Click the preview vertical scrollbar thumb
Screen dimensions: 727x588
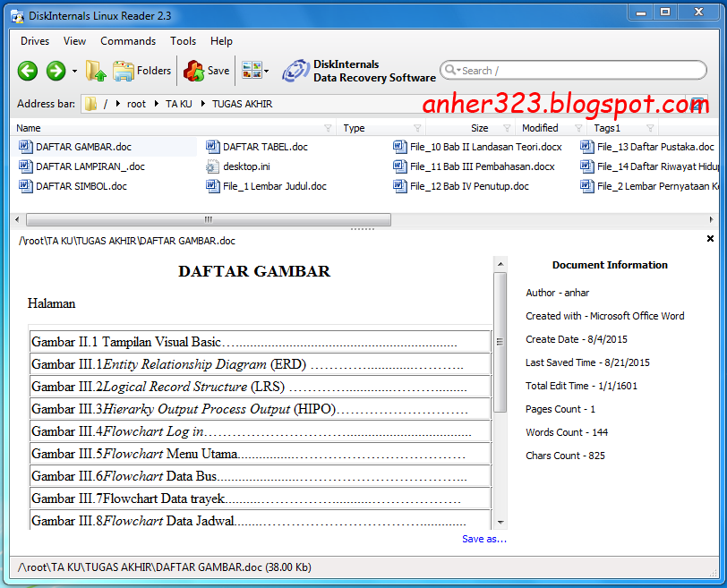point(500,342)
